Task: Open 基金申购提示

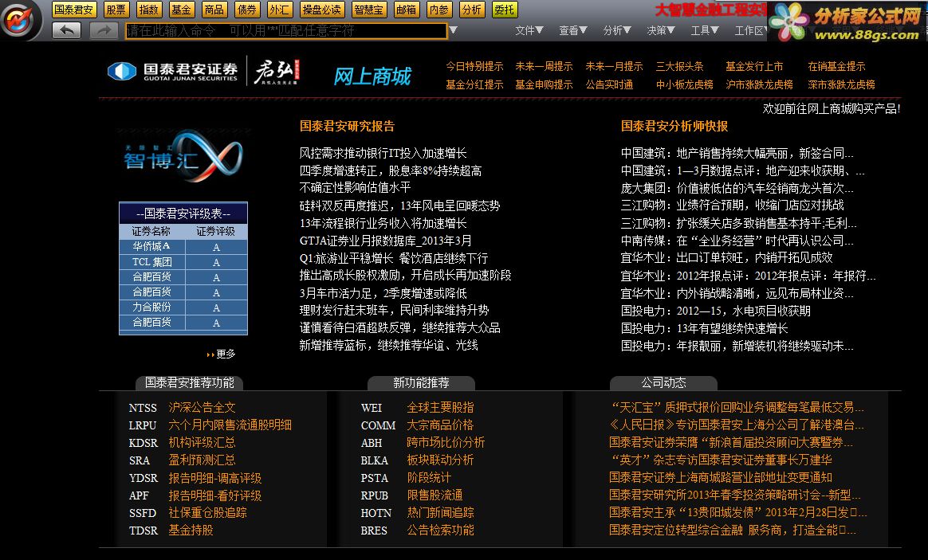Action: click(544, 84)
